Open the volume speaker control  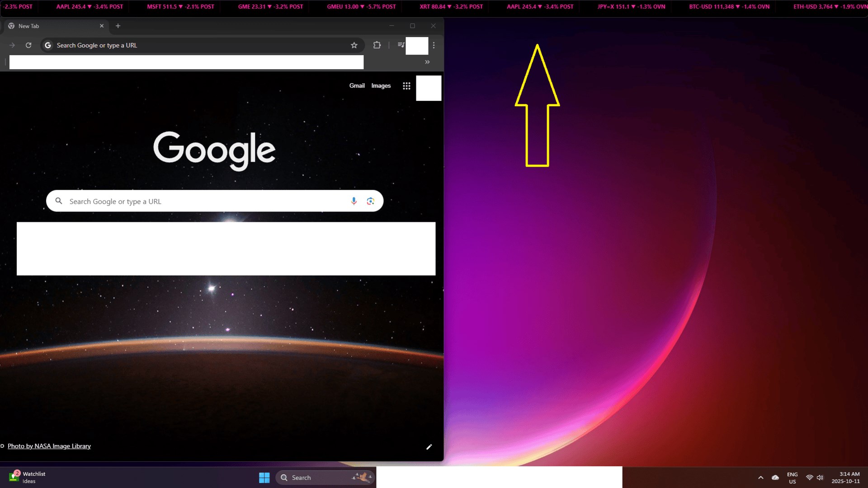coord(820,478)
